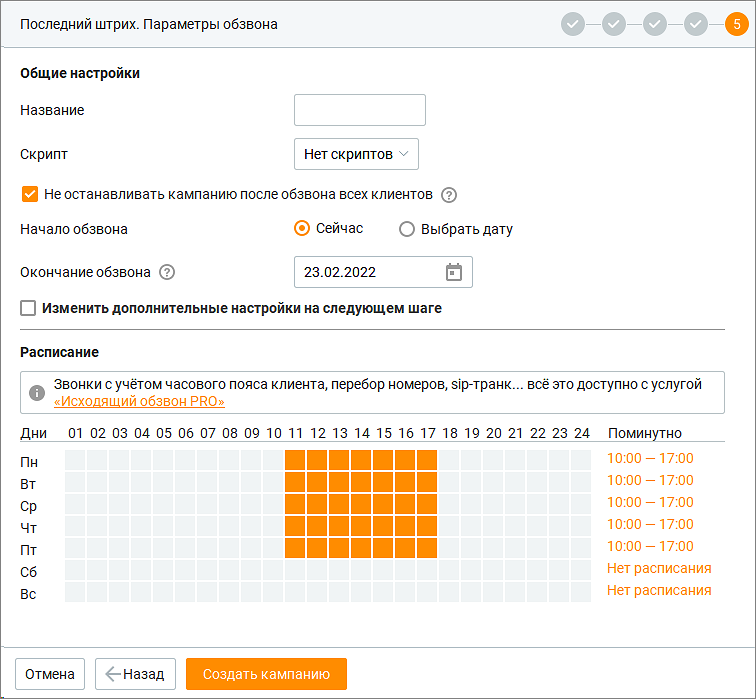Viewport: 756px width, 699px height.
Task: Click the Ср day row label
Action: pos(28,506)
